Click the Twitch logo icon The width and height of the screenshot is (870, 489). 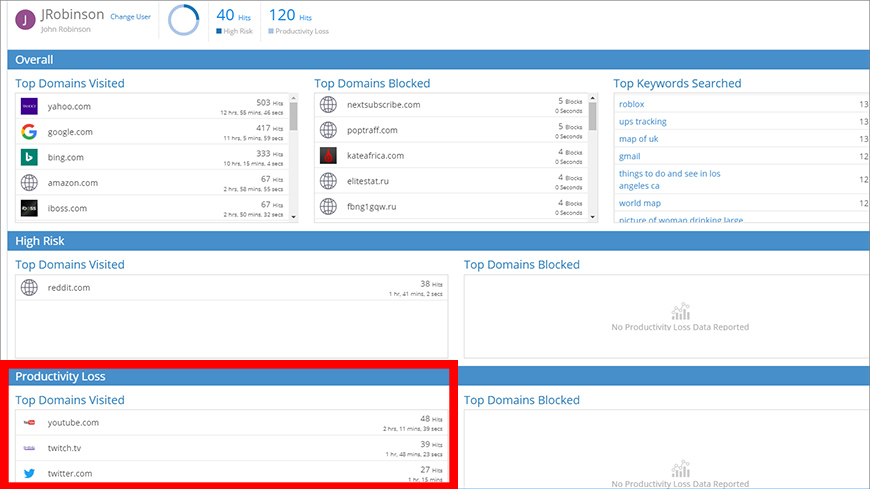(29, 448)
